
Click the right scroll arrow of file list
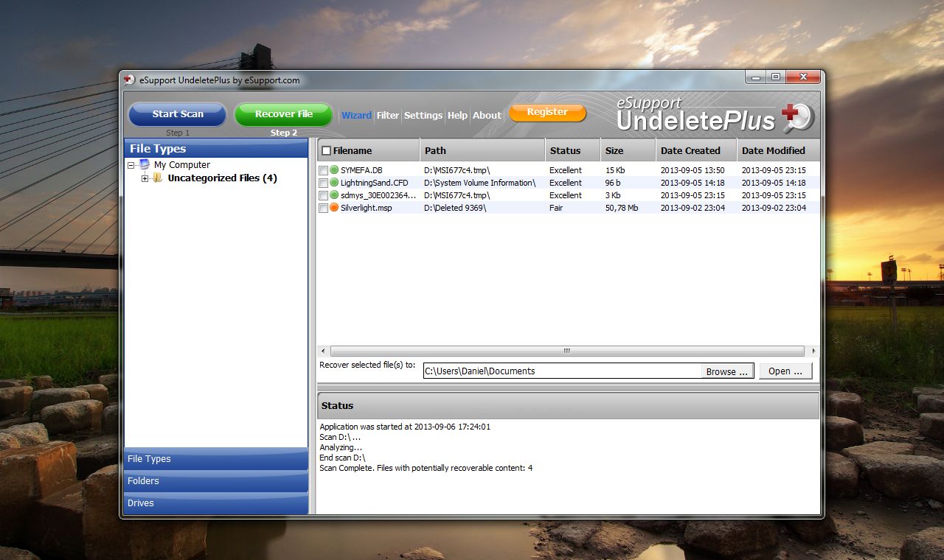813,351
